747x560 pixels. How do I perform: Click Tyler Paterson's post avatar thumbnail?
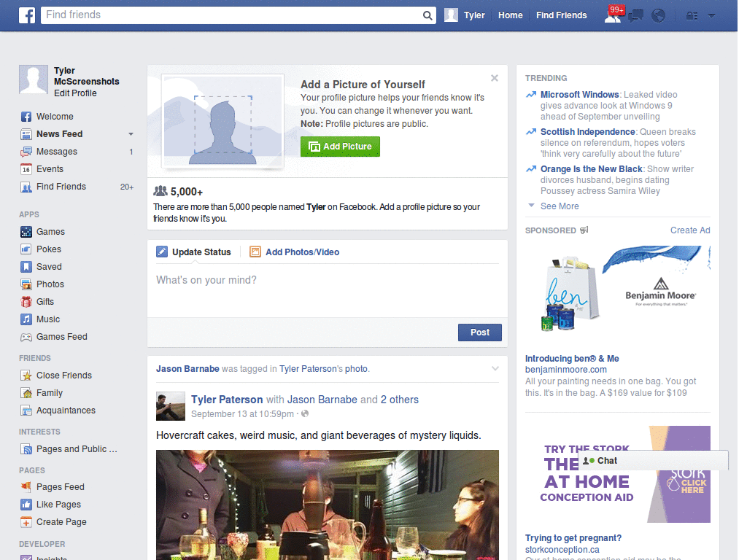click(x=171, y=406)
